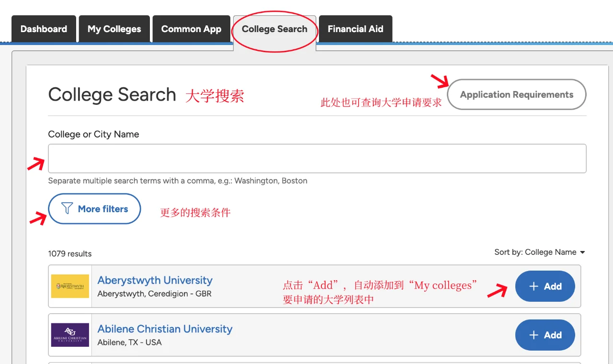Add Abilene Christian University to My Colleges
Image resolution: width=613 pixels, height=364 pixels.
click(x=545, y=335)
